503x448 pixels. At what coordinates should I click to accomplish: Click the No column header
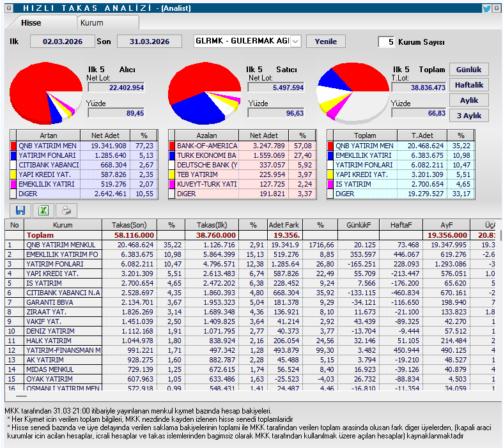tap(15, 225)
